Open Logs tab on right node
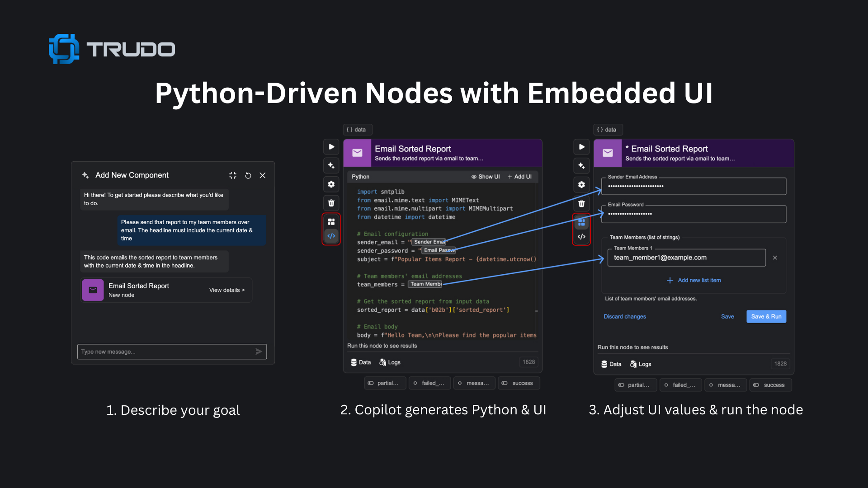The height and width of the screenshot is (488, 868). pyautogui.click(x=641, y=364)
